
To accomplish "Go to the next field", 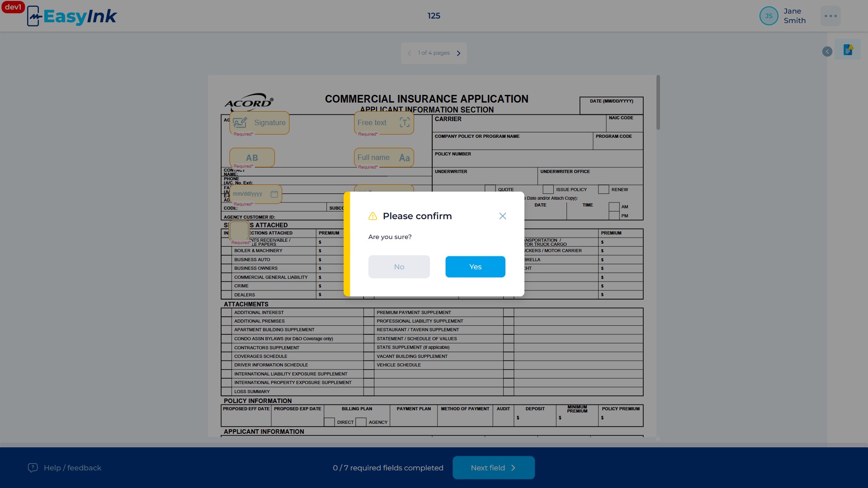I will tap(494, 468).
